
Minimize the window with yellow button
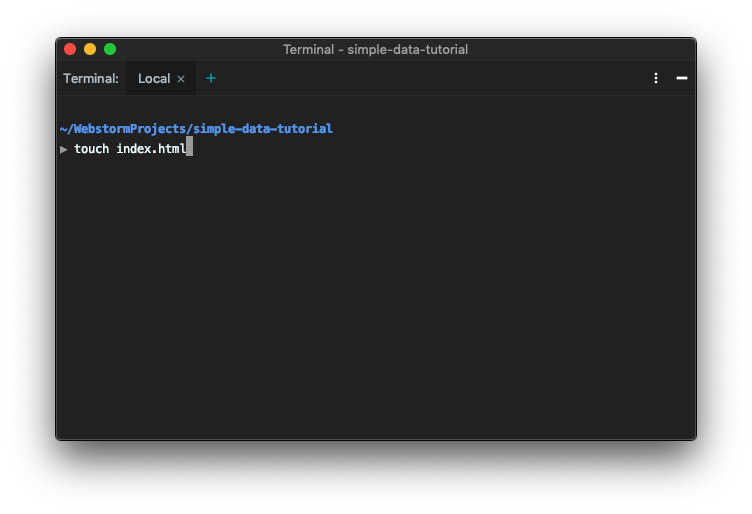click(x=90, y=49)
